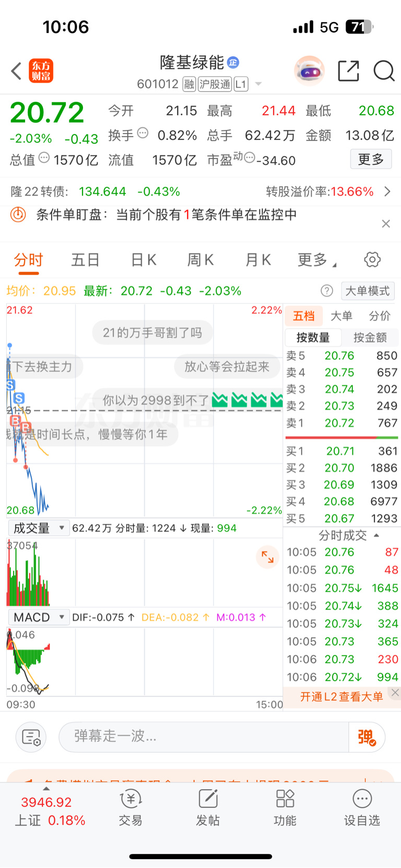Switch to 大单 tab
This screenshot has width=401, height=868.
(x=341, y=316)
